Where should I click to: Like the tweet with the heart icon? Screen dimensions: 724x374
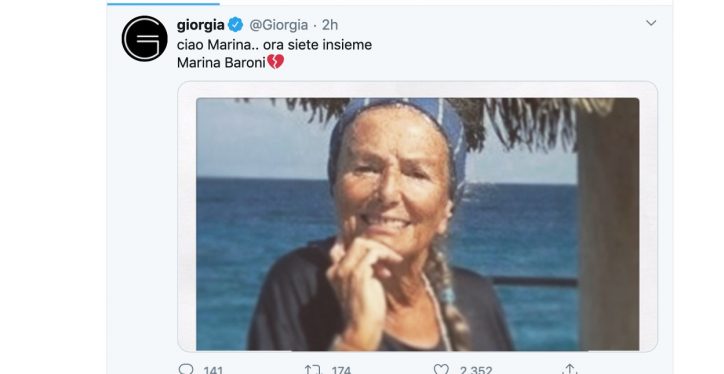point(441,369)
